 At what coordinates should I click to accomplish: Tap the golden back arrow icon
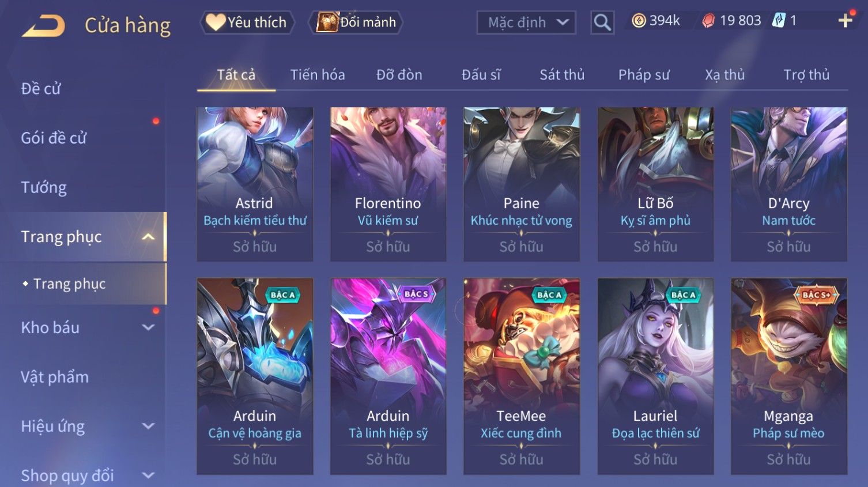(x=43, y=25)
